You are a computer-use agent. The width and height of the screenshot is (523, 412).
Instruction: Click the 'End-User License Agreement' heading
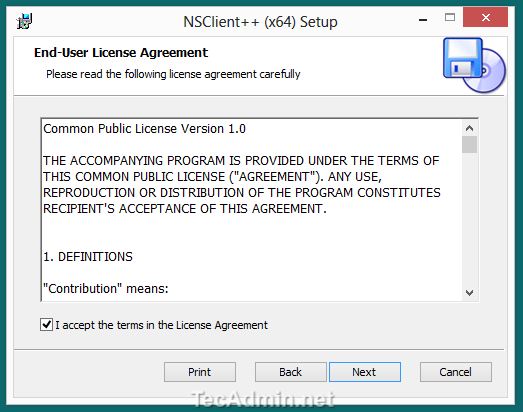click(121, 53)
